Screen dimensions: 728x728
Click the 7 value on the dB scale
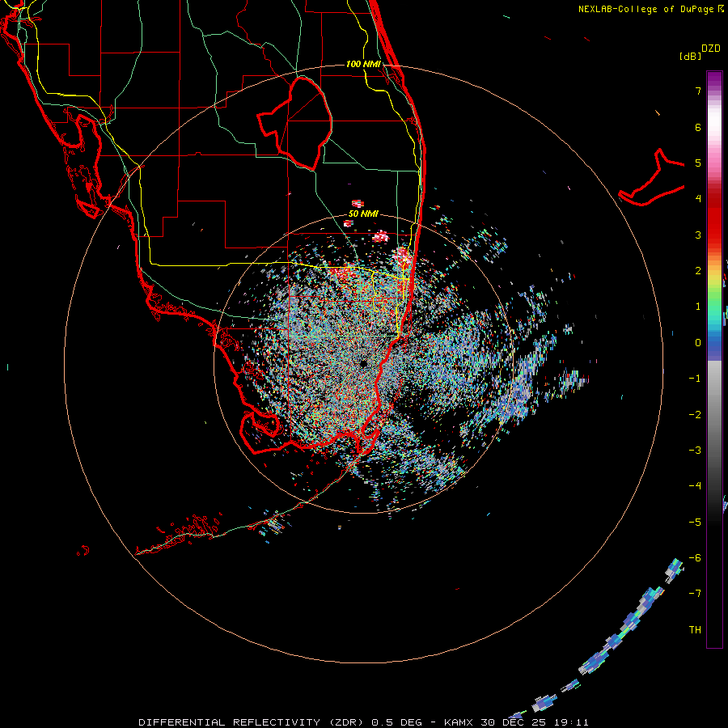(x=698, y=91)
